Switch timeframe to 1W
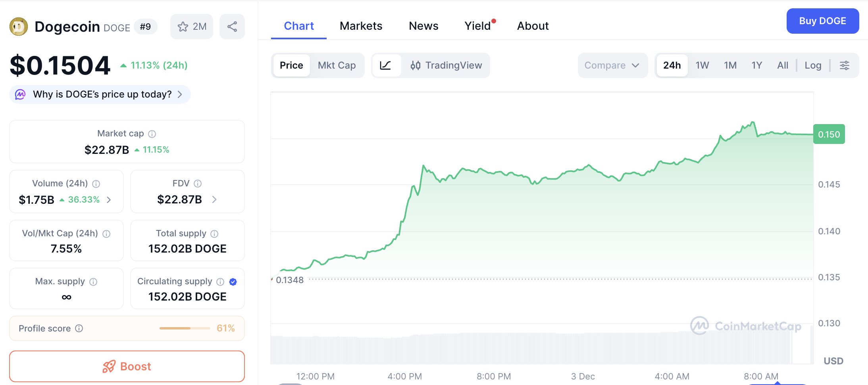 click(702, 65)
